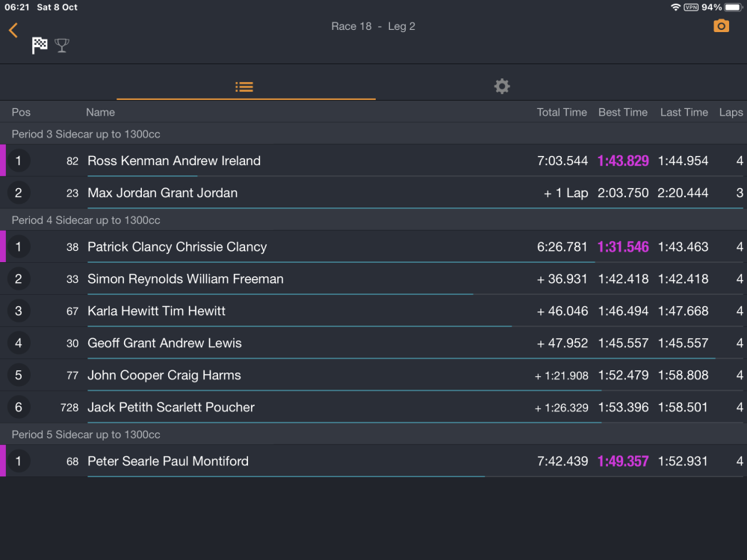Open Karla Hewitt Tim Hewitt entry
Viewport: 747px width, 560px height.
point(373,311)
